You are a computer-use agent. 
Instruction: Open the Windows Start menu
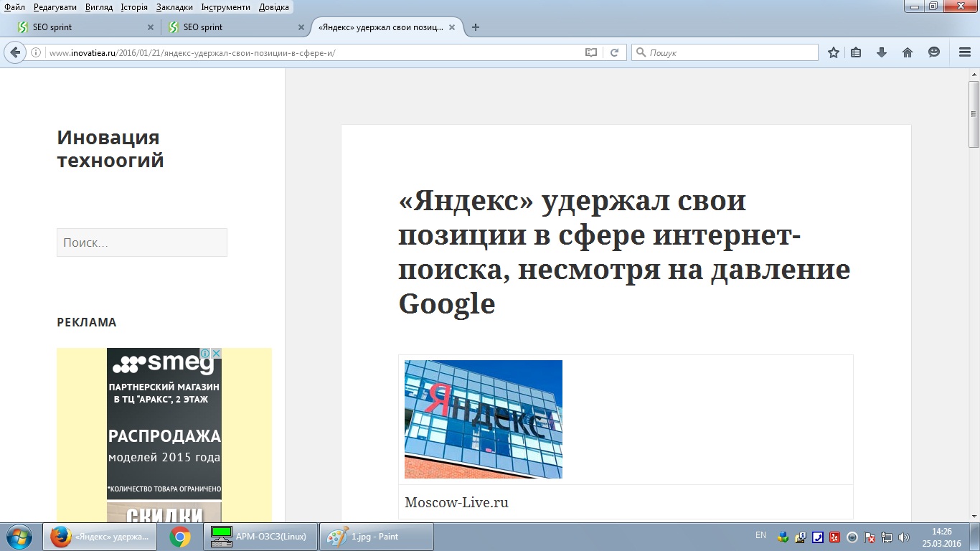tap(18, 537)
